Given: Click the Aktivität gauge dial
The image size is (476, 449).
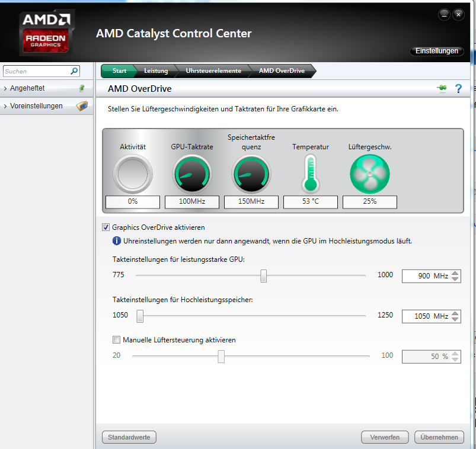Looking at the screenshot, I should [x=133, y=174].
